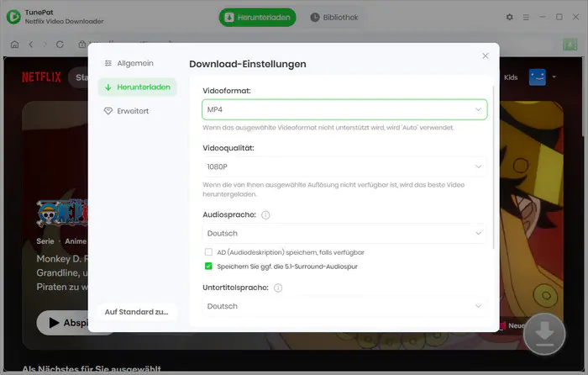Image resolution: width=588 pixels, height=375 pixels.
Task: Click the Netflix logo
Action: [41, 77]
